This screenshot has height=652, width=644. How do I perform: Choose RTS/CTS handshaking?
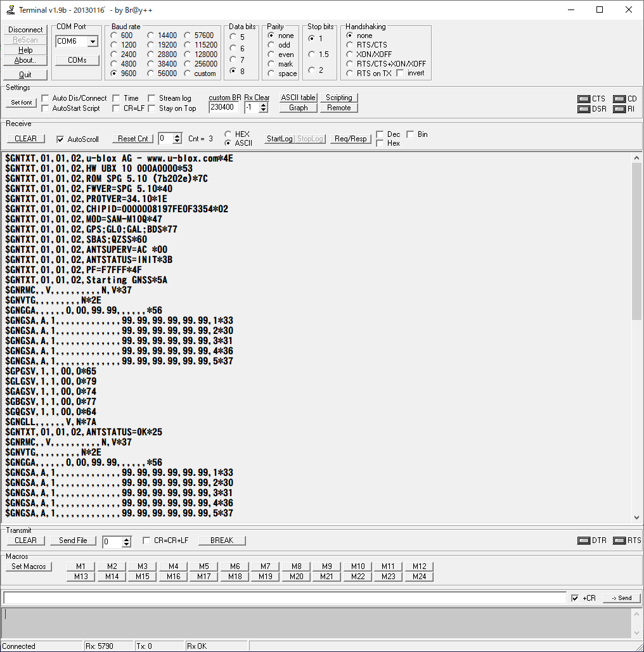(349, 45)
